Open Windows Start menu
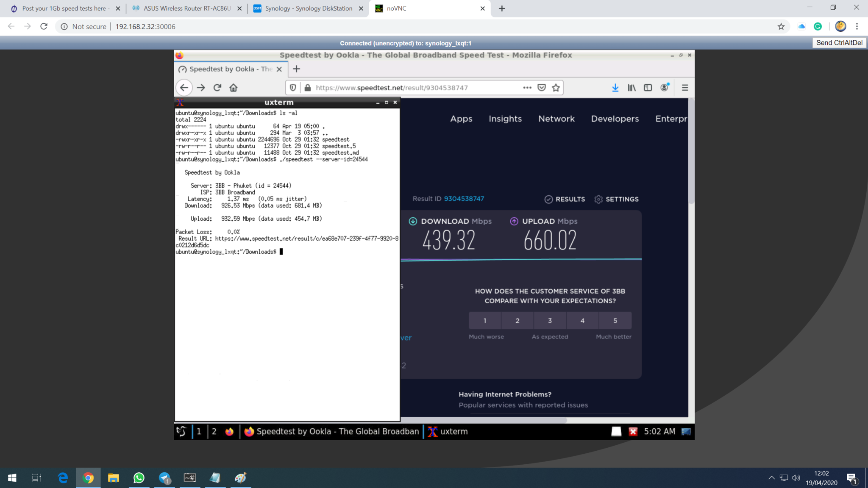This screenshot has height=488, width=868. [12, 478]
